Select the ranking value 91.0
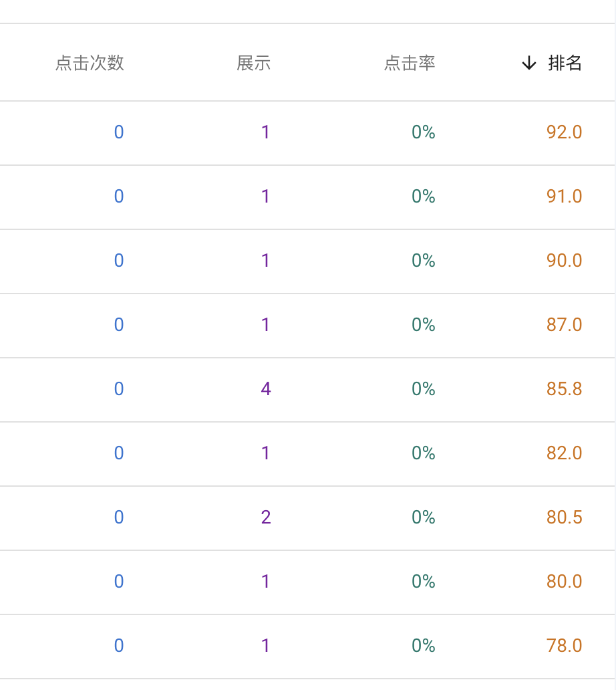This screenshot has width=616, height=690. (564, 197)
